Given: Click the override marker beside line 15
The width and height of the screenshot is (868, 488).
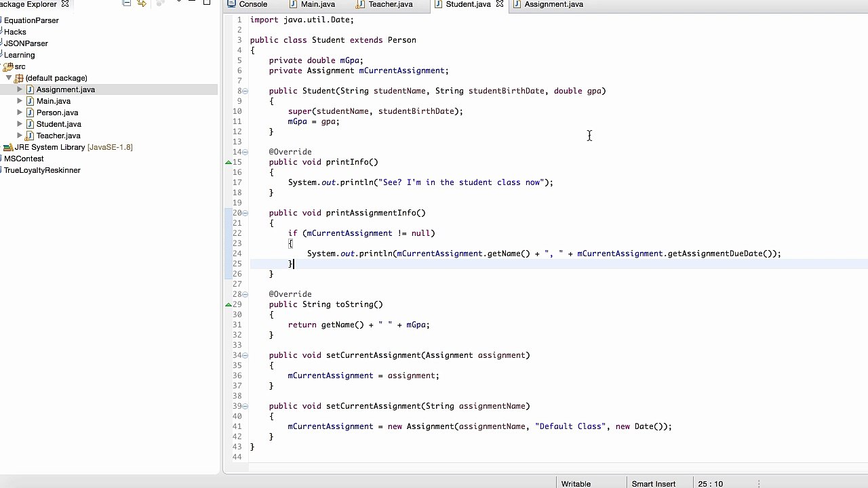Looking at the screenshot, I should (x=229, y=162).
